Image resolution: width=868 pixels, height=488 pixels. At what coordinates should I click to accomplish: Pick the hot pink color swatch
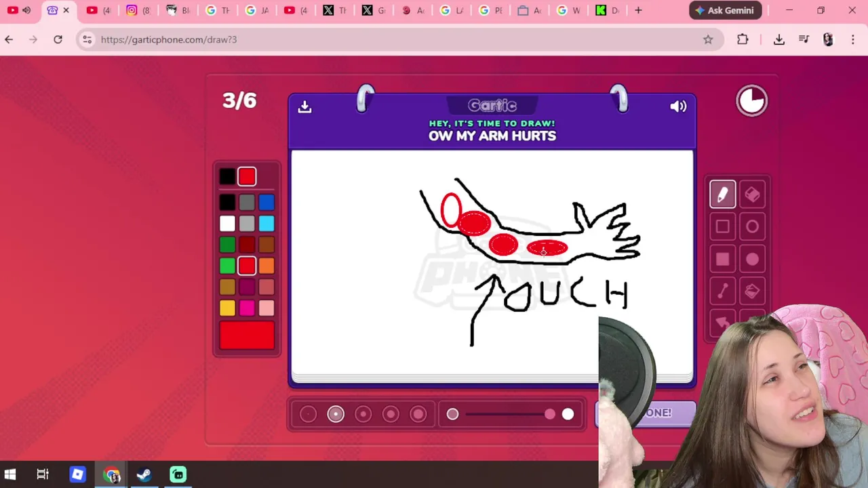pyautogui.click(x=247, y=308)
